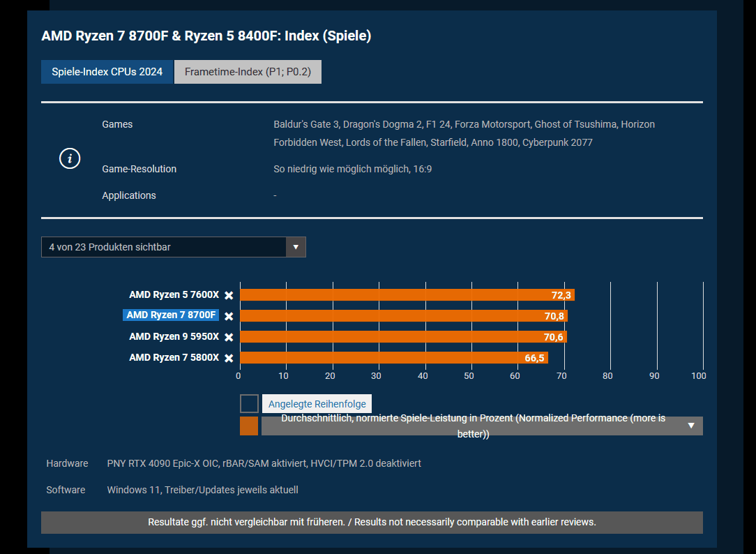Click the arrow on the metric selector
Image resolution: width=756 pixels, height=554 pixels.
(x=691, y=426)
